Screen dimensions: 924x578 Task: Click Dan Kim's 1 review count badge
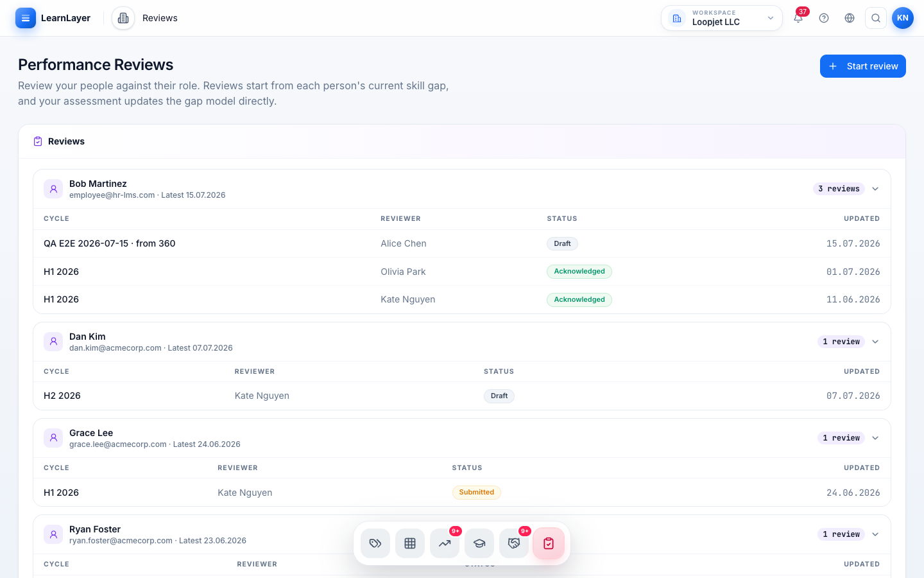pyautogui.click(x=841, y=342)
